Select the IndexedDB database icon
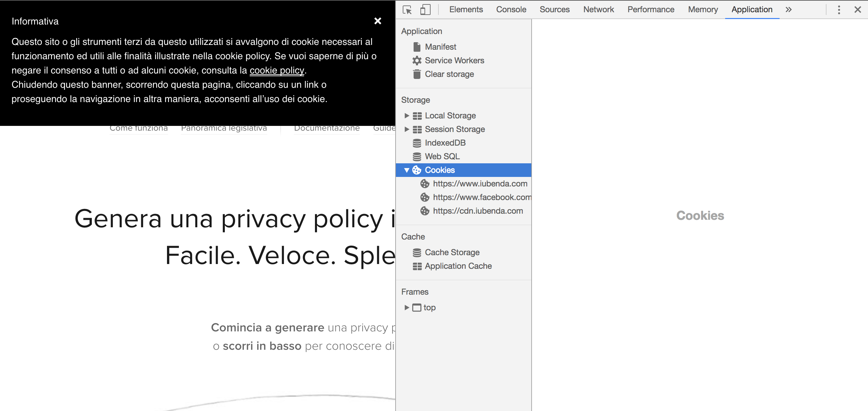 tap(417, 143)
